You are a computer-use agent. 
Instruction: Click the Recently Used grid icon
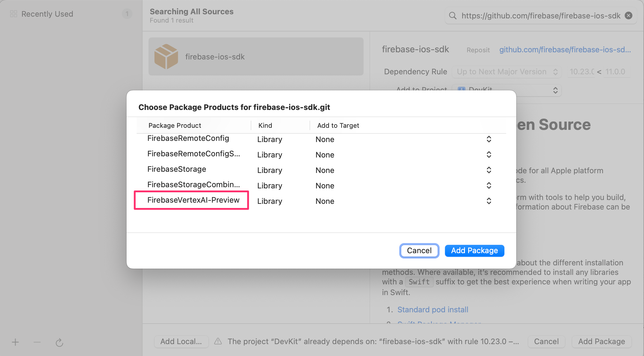13,13
